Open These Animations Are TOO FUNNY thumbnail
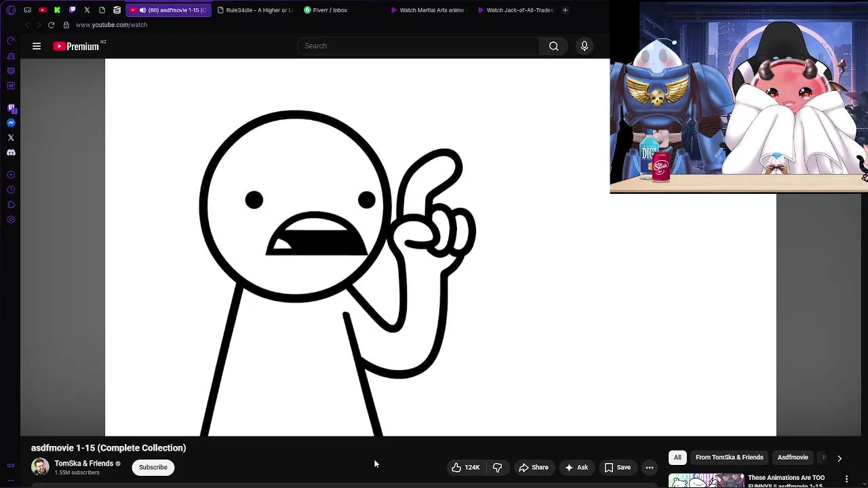The image size is (868, 488). coord(706,481)
